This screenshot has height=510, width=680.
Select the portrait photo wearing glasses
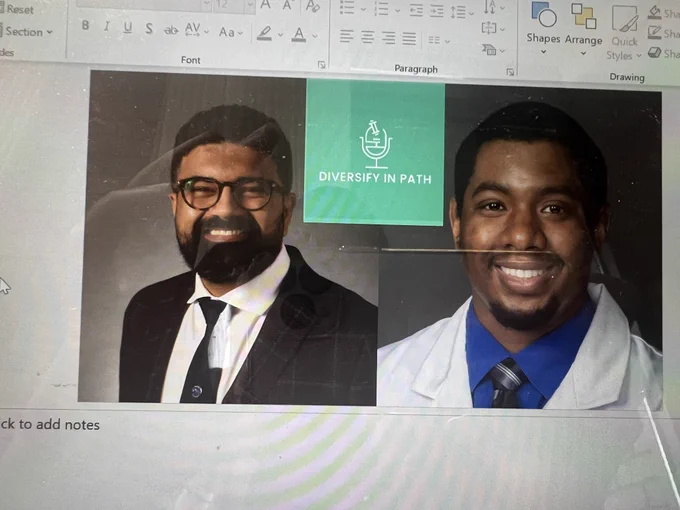coord(228,238)
